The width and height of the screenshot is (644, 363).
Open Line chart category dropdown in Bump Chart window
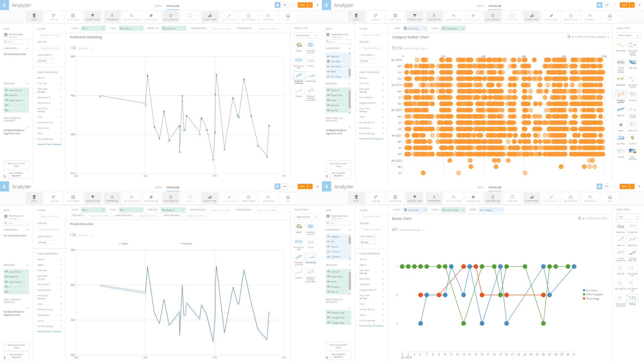(628, 217)
